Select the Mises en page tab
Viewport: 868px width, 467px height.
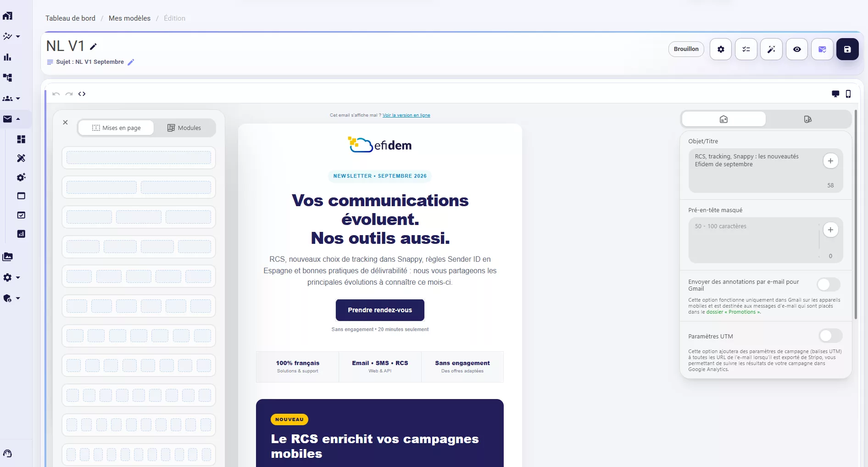[x=116, y=128]
